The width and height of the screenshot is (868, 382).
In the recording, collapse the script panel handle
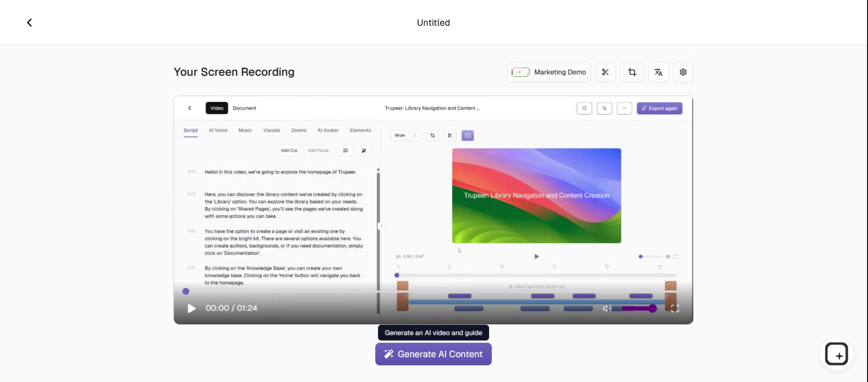(381, 226)
